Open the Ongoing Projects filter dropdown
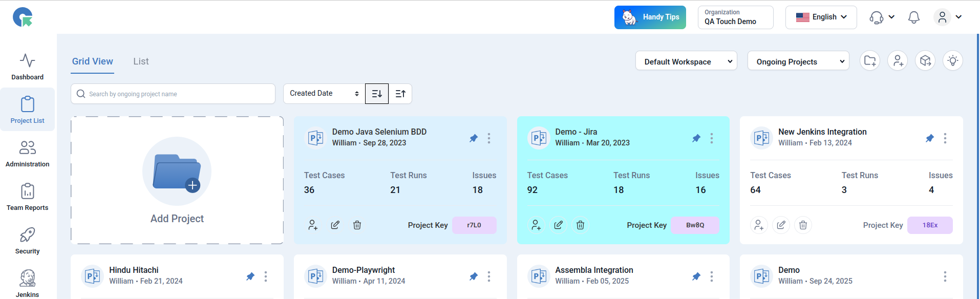This screenshot has width=980, height=299. tap(798, 61)
